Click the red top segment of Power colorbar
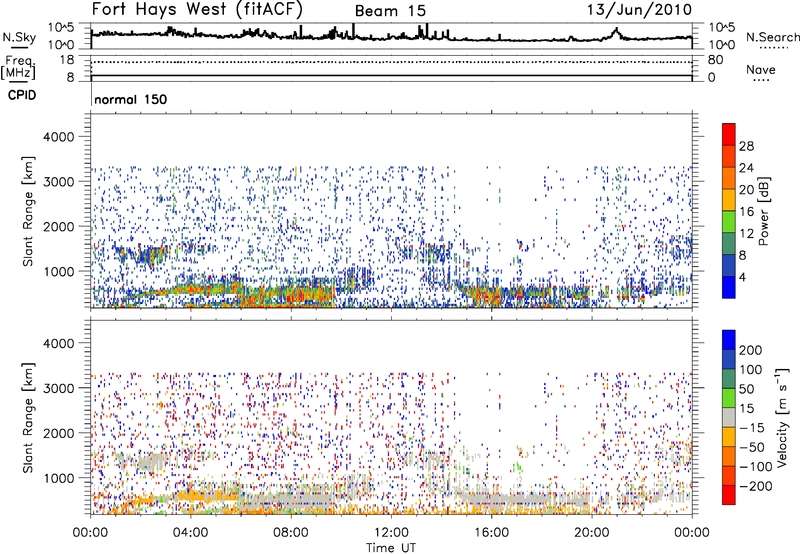Image resolution: width=800 pixels, height=554 pixels. [x=729, y=134]
